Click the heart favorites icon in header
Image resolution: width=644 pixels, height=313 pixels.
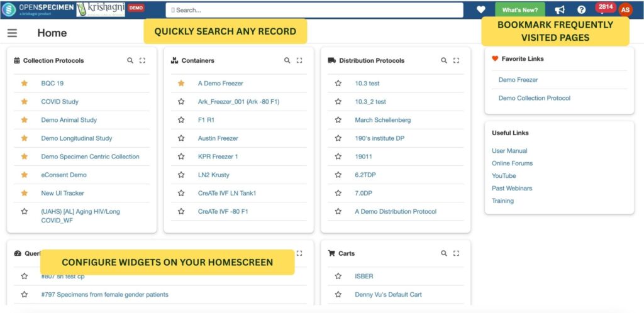(481, 9)
